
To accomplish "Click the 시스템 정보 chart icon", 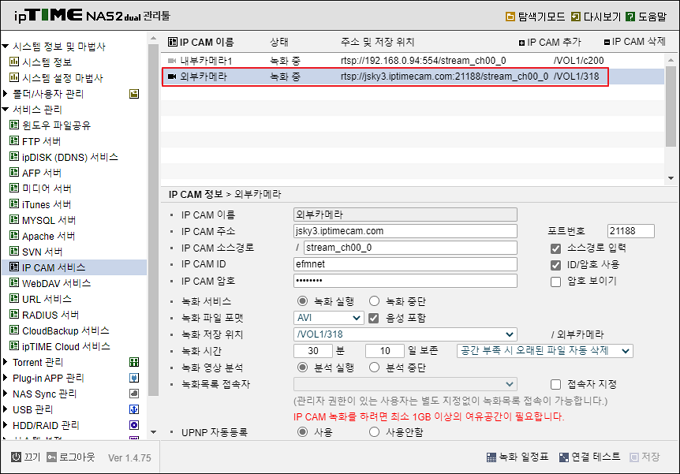I will pyautogui.click(x=14, y=62).
